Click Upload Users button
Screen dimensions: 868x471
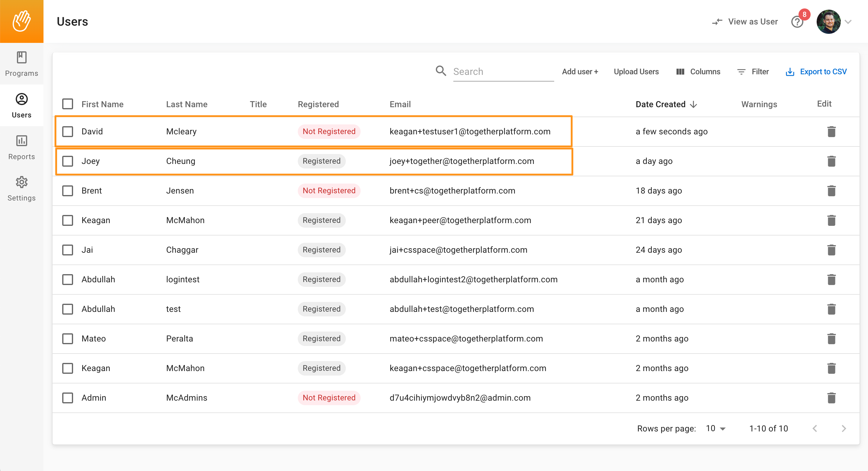(x=636, y=72)
